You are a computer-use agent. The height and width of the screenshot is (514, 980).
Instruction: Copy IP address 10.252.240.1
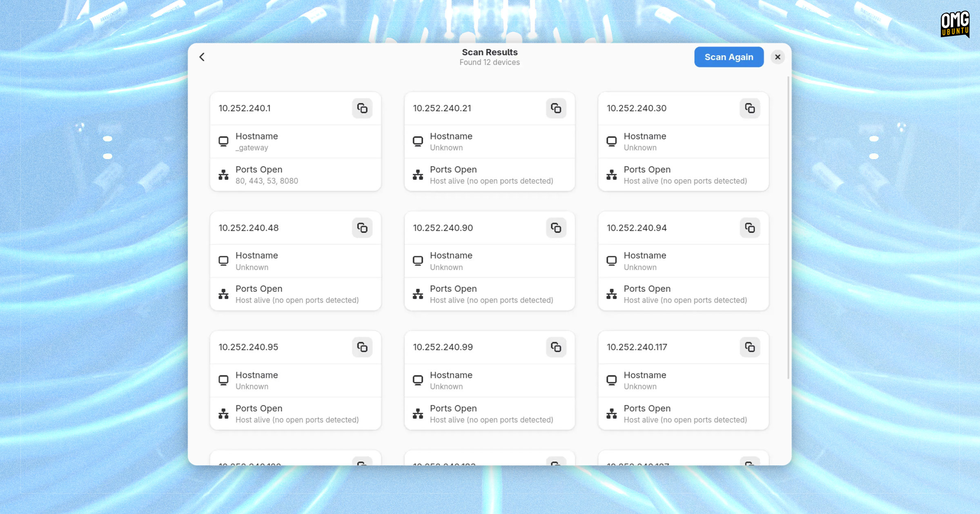362,108
